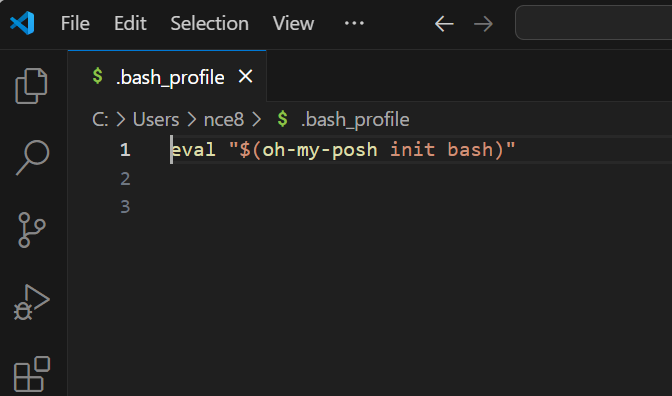672x396 pixels.
Task: Open the File menu
Action: [75, 23]
